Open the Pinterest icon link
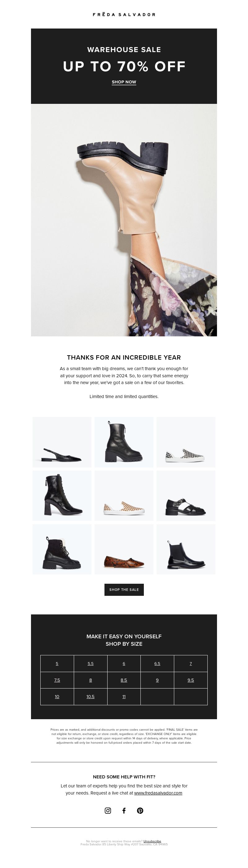248x868 pixels. tap(140, 810)
